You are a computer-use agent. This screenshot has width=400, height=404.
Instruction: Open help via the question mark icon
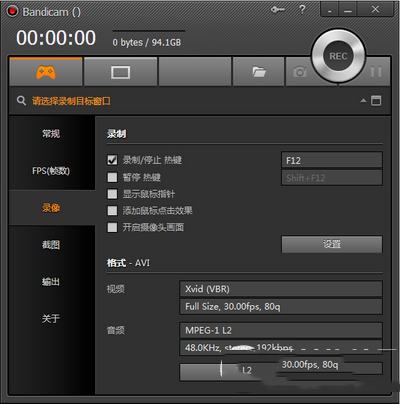click(302, 9)
